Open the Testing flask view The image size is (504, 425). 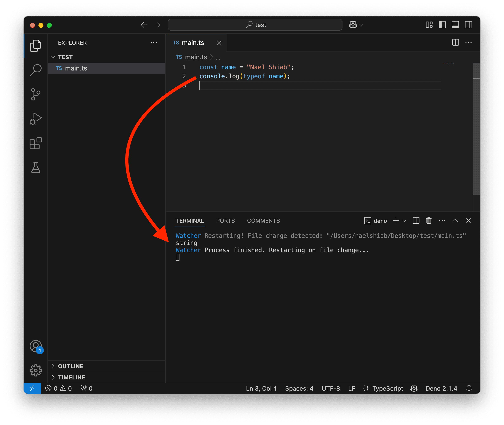[36, 167]
